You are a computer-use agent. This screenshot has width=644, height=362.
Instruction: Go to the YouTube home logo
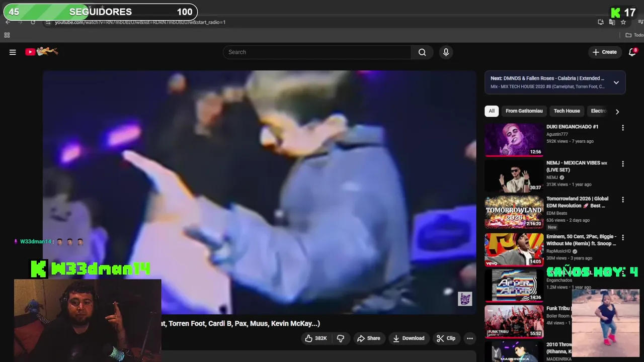42,52
